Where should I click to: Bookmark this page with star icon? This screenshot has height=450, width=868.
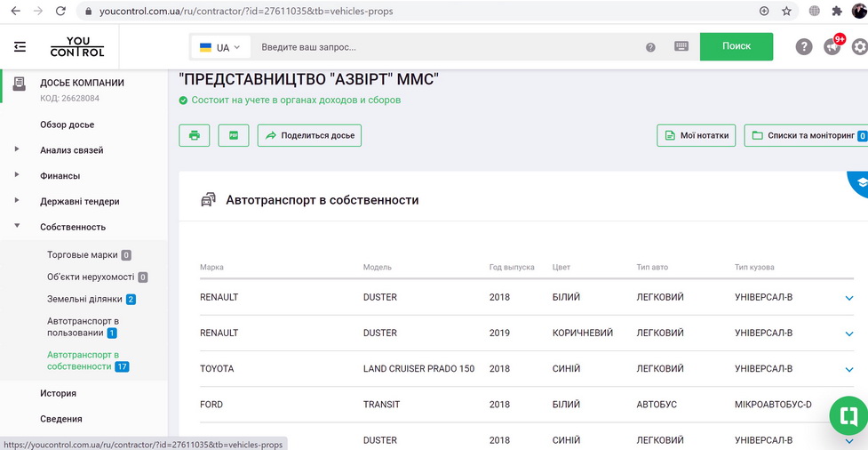[786, 11]
